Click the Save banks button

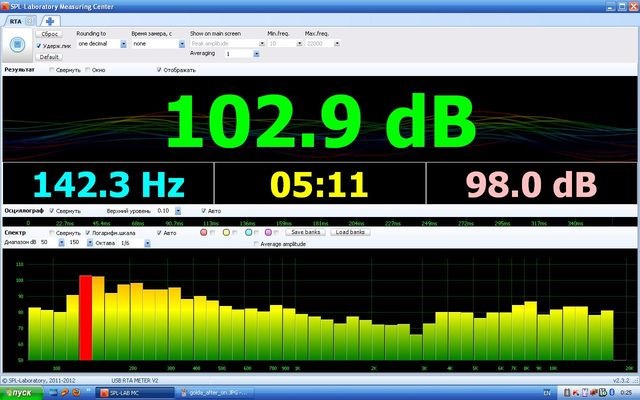[305, 232]
